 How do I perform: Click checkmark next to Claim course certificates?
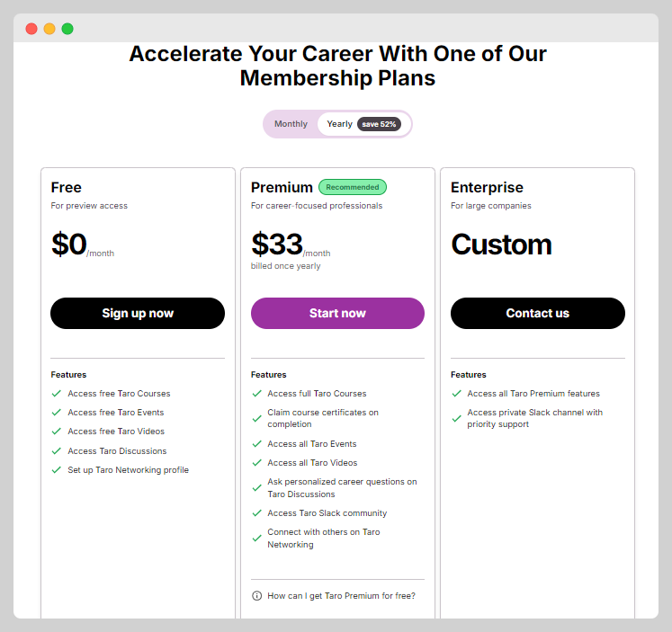[257, 418]
